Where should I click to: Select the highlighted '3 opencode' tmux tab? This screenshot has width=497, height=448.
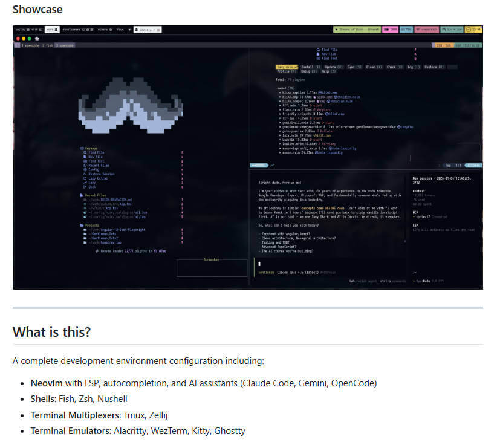pos(65,46)
